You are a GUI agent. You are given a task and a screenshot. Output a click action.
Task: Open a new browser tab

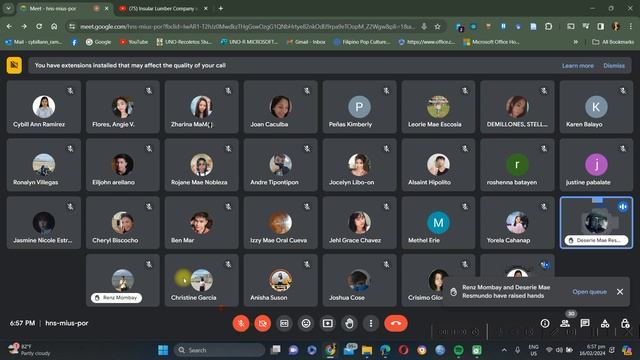coord(220,8)
